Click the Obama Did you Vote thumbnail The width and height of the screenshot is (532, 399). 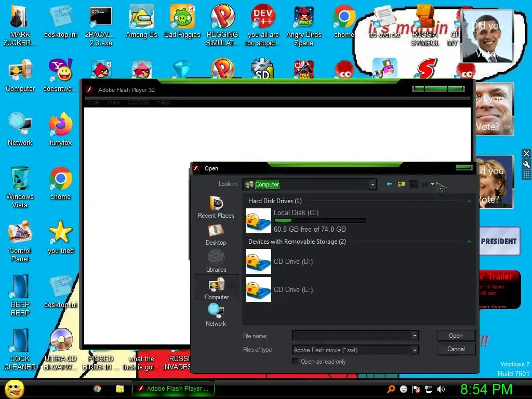487,36
